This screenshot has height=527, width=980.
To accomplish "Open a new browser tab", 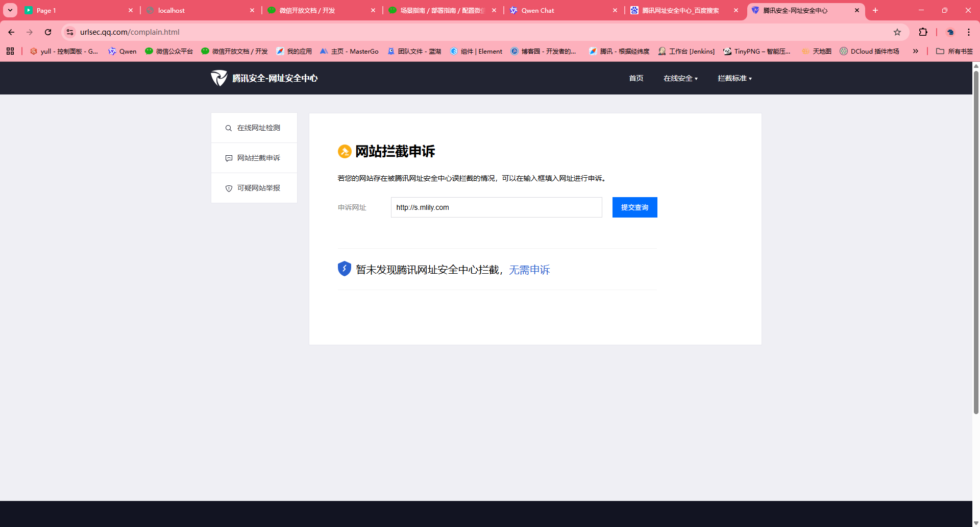I will [875, 10].
